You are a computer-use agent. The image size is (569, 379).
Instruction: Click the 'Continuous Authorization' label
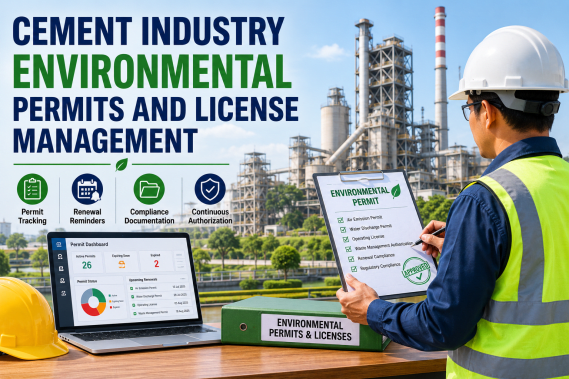pyautogui.click(x=210, y=216)
